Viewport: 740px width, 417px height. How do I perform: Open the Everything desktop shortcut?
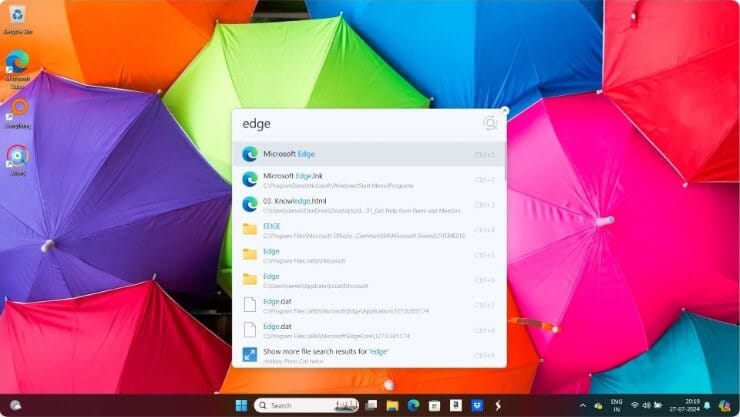[x=18, y=114]
